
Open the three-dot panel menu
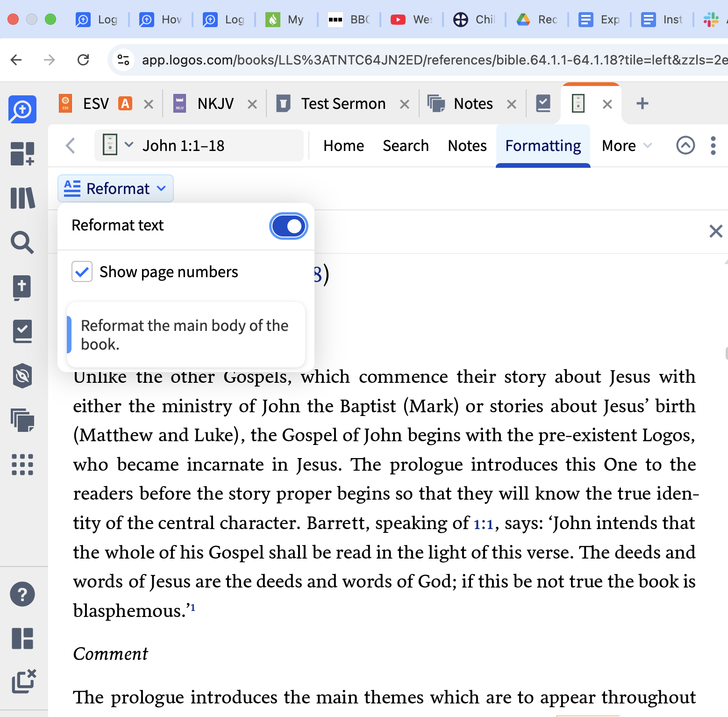point(713,145)
